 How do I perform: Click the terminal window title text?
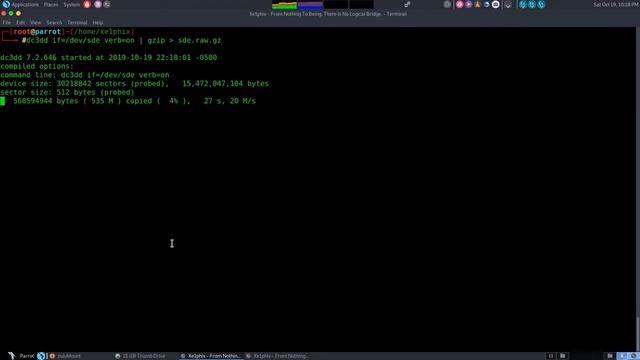328,14
